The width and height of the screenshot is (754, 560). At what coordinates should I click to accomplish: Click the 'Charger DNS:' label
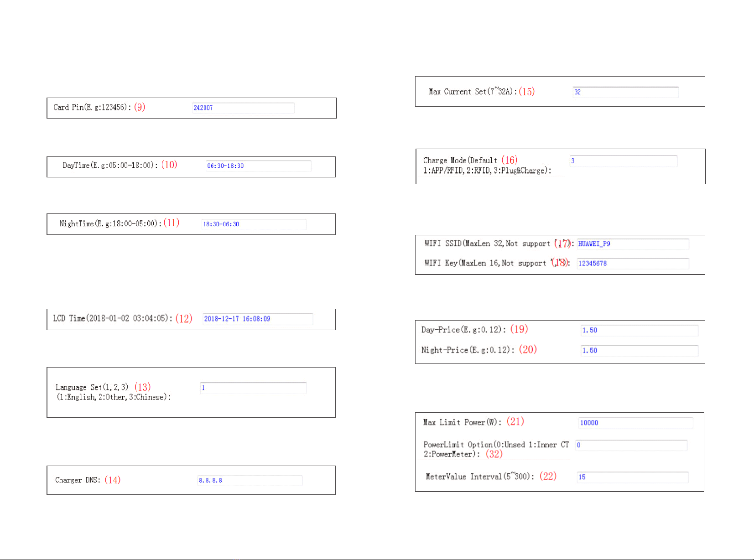[x=78, y=480]
